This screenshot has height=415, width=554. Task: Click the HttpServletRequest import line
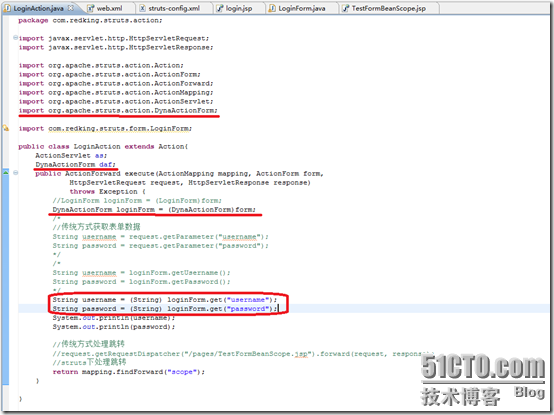point(114,38)
